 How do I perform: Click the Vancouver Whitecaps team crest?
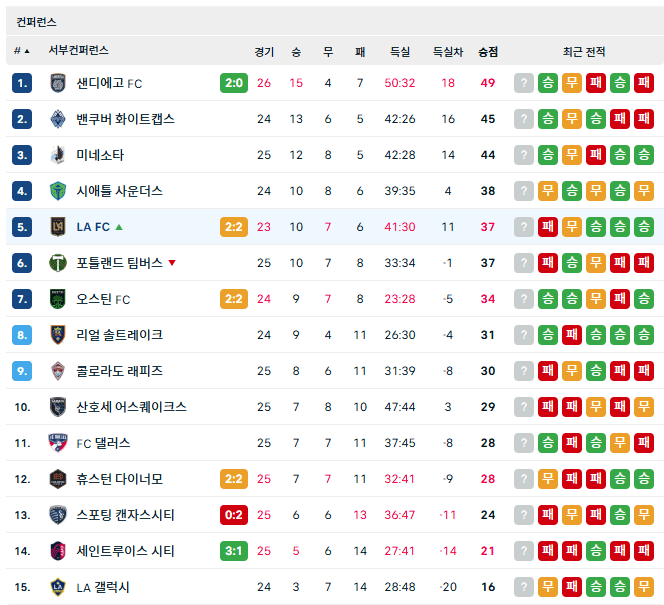pos(58,119)
